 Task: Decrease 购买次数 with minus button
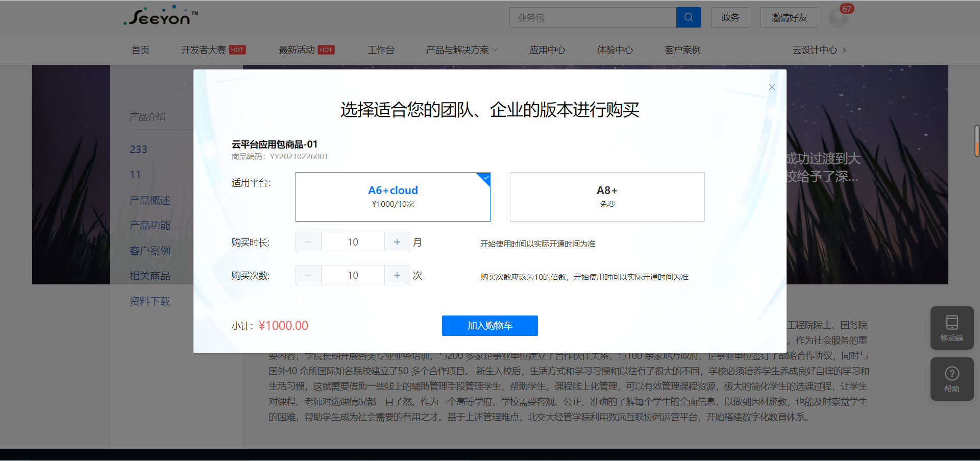pyautogui.click(x=308, y=275)
